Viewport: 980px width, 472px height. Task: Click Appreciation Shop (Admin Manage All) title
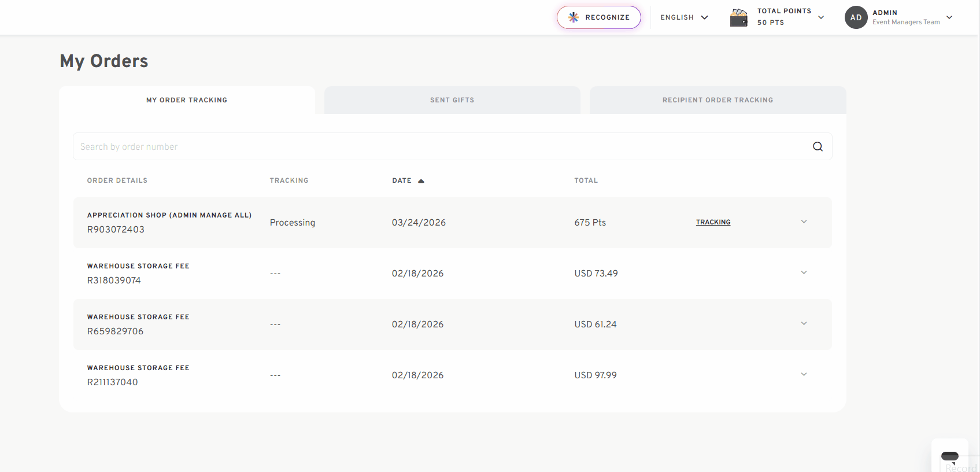pos(169,215)
